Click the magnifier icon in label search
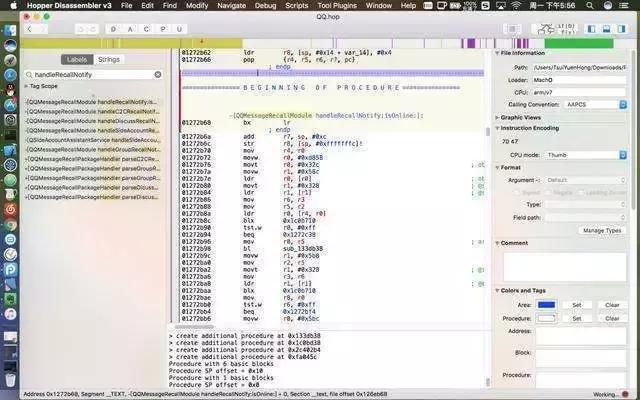This screenshot has height=400, width=640. 29,75
